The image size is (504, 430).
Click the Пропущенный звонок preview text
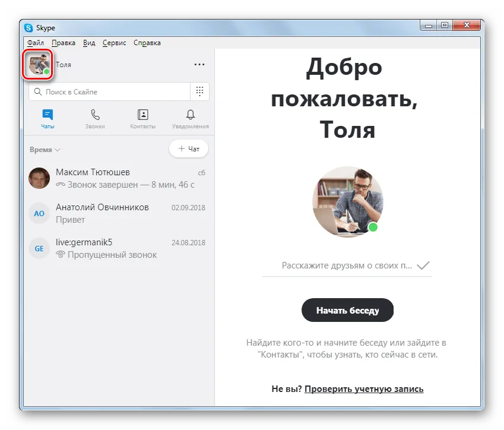click(x=112, y=255)
